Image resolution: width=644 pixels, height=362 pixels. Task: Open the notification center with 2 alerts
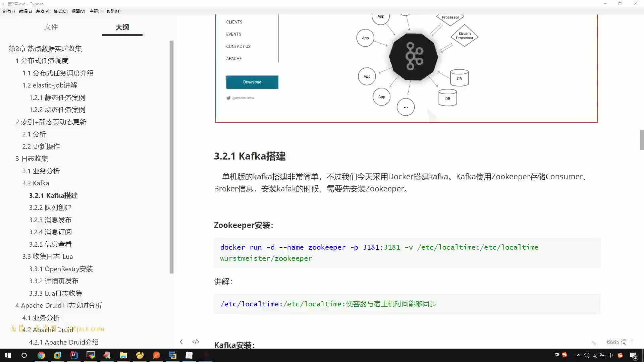coord(634,356)
